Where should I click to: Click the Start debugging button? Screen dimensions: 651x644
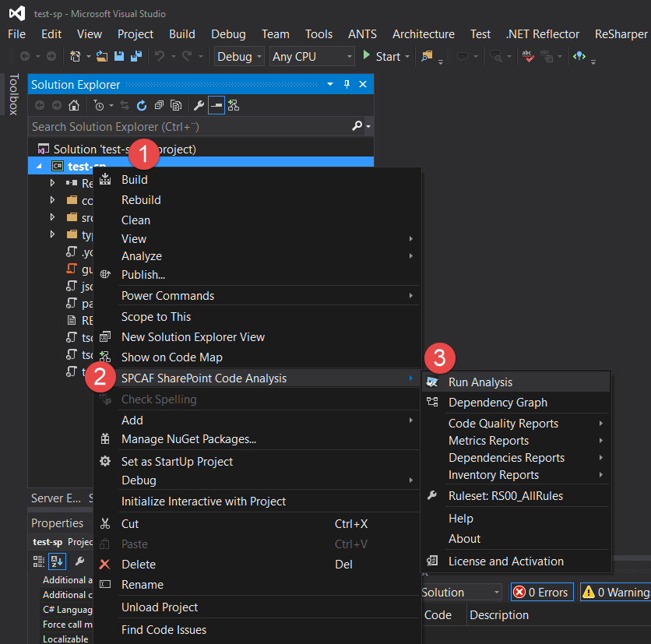pos(382,56)
